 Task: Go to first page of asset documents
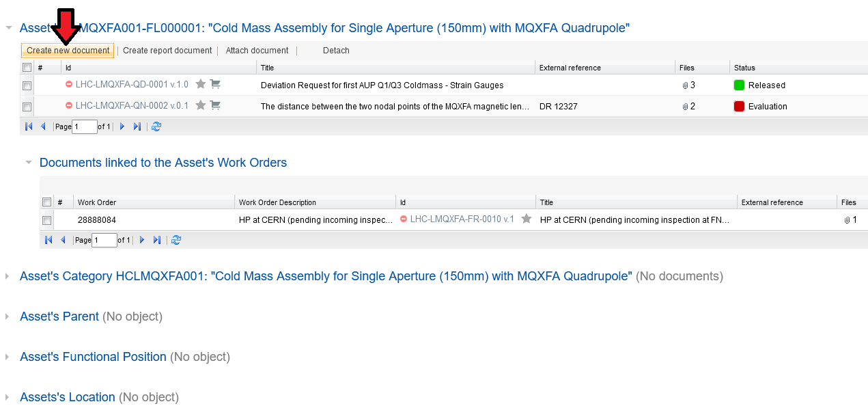[29, 126]
